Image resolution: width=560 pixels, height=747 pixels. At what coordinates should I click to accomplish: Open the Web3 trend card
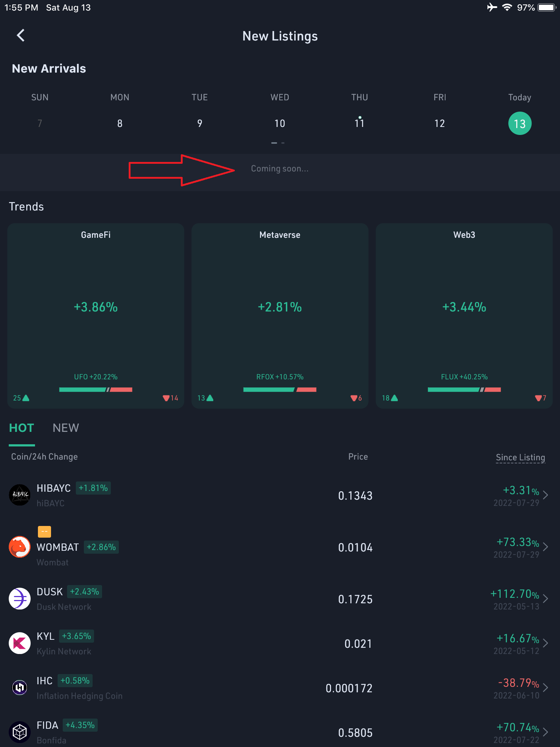coord(464,316)
